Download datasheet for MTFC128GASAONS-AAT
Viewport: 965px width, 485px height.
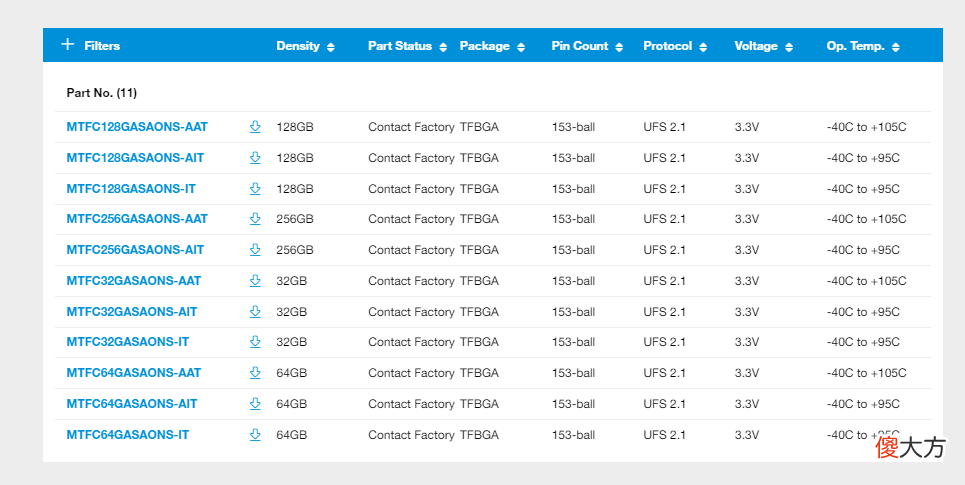click(x=255, y=127)
